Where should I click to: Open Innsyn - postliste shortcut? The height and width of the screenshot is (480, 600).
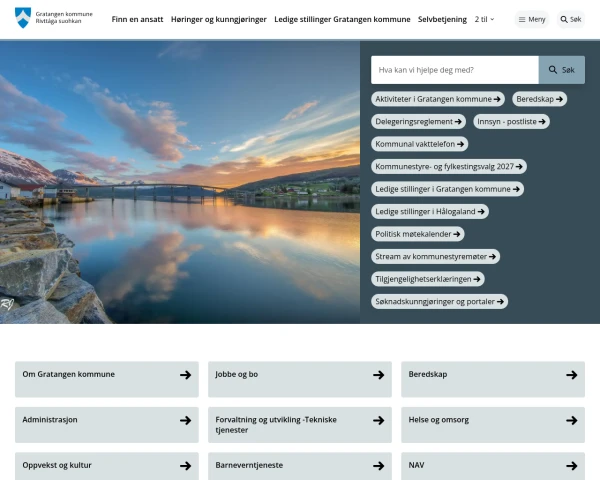511,121
